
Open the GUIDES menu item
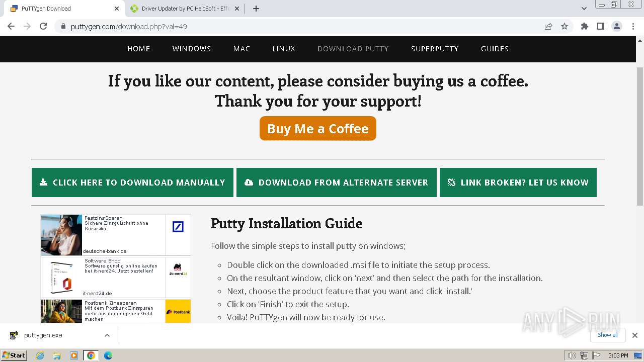pos(495,49)
